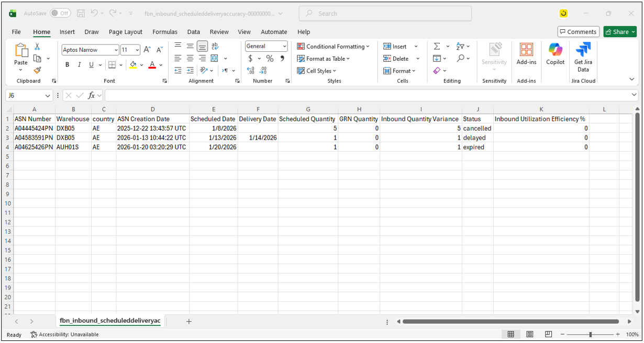The width and height of the screenshot is (644, 343).
Task: Click the Merge & Center icon
Action: 215,59
